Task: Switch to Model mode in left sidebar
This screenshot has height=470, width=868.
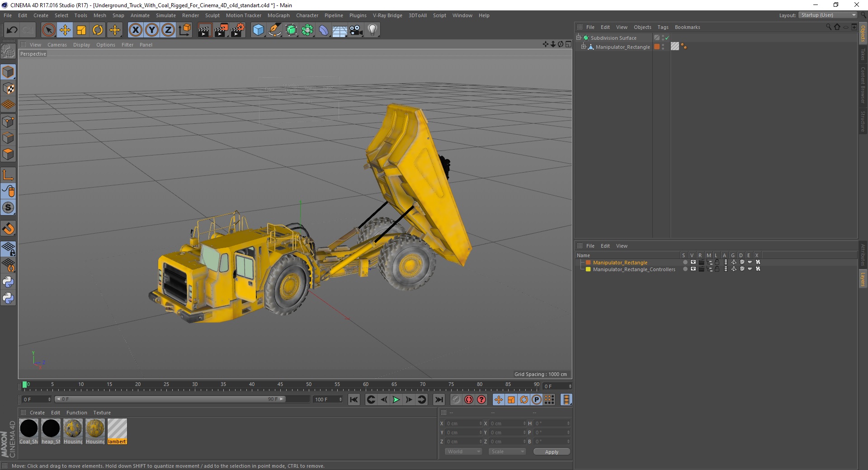Action: coord(8,72)
